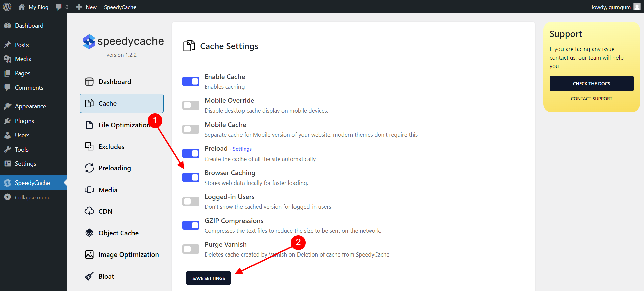This screenshot has height=291, width=644.
Task: Open the Object Cache section
Action: tap(122, 233)
